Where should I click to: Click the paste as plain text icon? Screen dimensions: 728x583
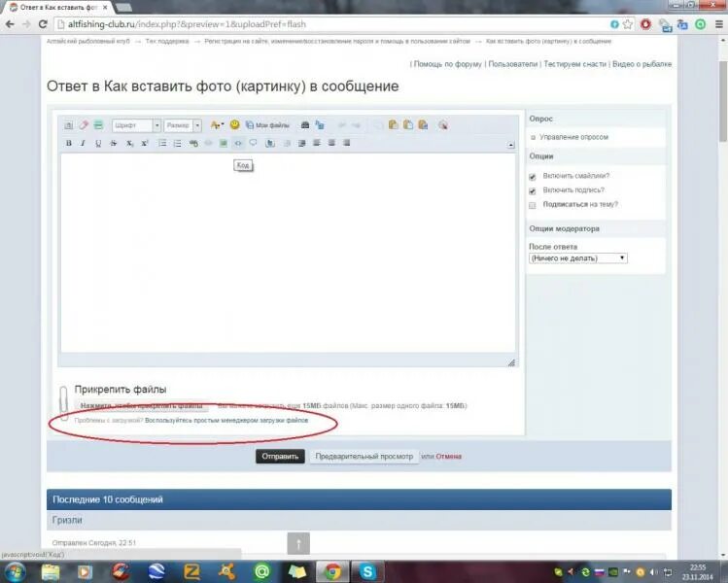[x=408, y=124]
